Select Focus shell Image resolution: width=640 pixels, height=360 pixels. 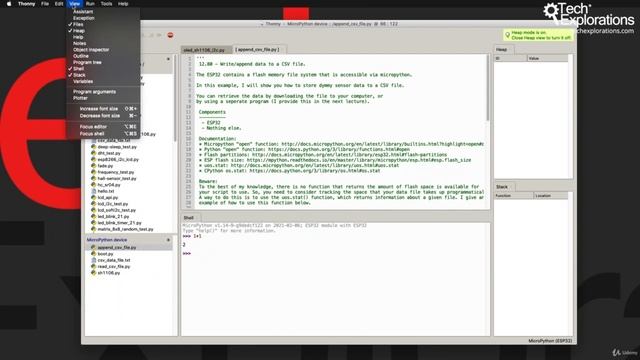click(103, 133)
